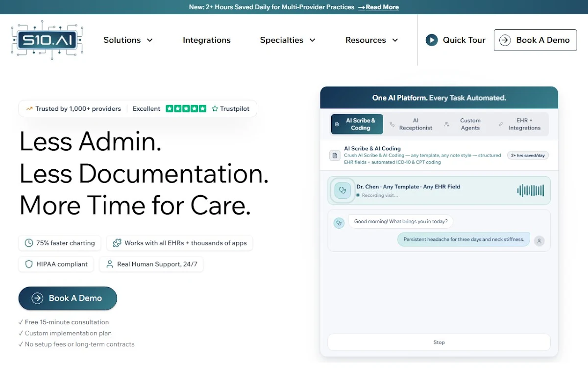Expand the Resources dropdown chevron

coord(395,40)
